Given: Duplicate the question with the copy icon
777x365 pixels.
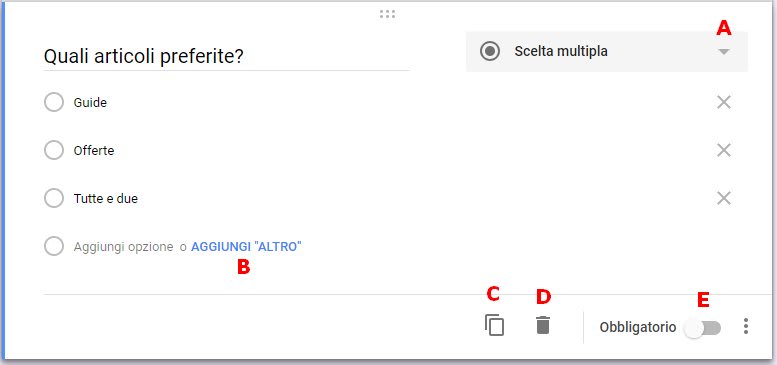Looking at the screenshot, I should point(494,326).
